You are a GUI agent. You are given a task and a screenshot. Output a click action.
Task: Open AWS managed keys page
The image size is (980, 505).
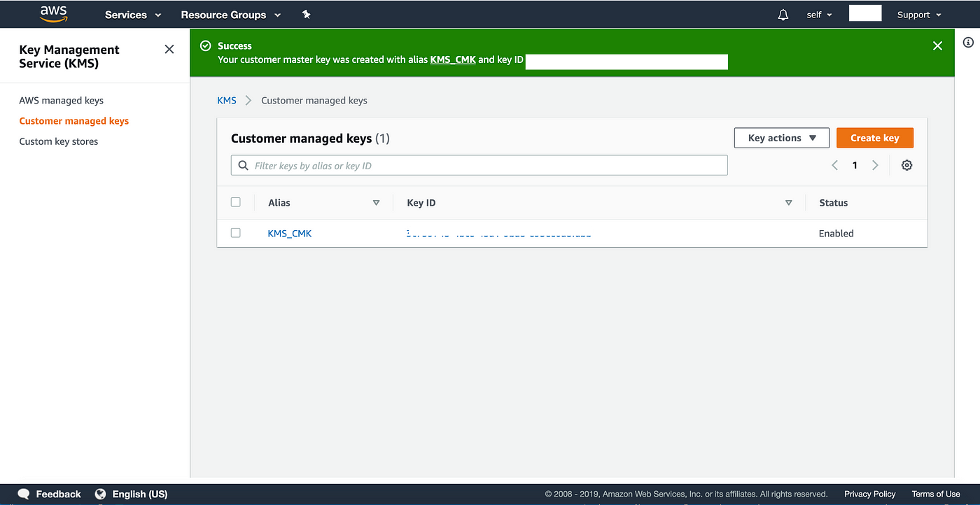[62, 101]
